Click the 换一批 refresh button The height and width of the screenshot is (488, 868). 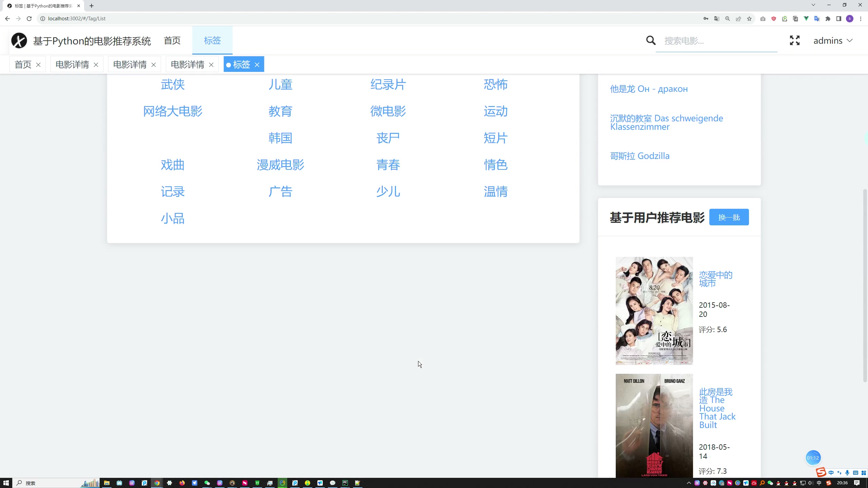tap(729, 217)
